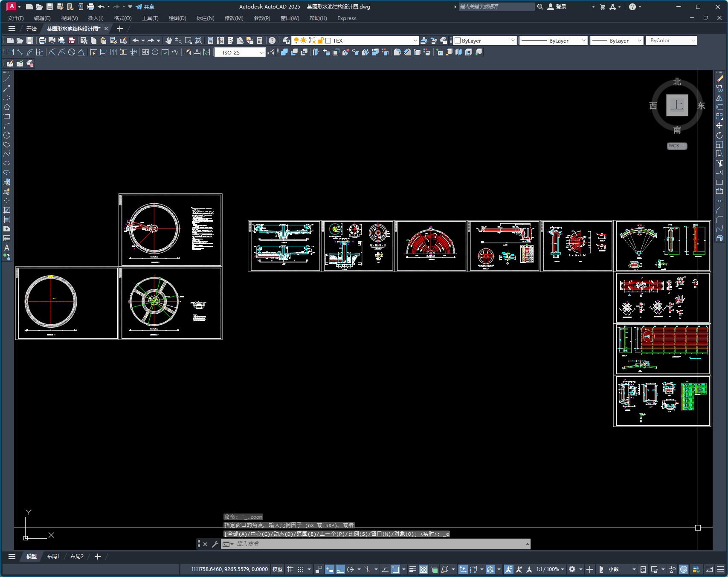Add a new drawing tab with plus

point(120,29)
